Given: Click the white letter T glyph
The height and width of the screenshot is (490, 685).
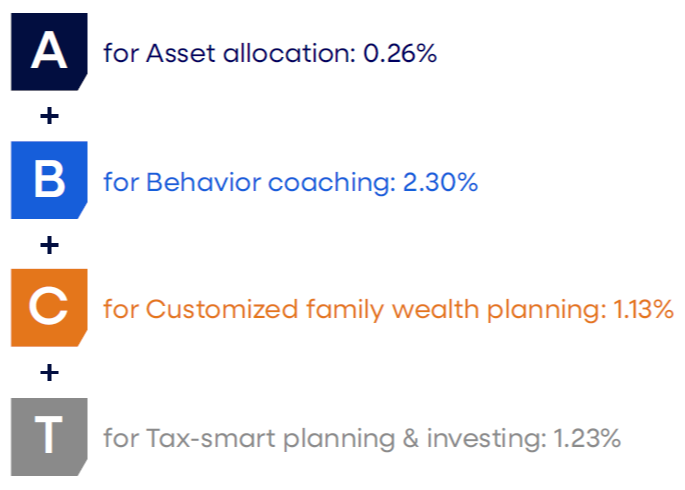Looking at the screenshot, I should click(48, 434).
